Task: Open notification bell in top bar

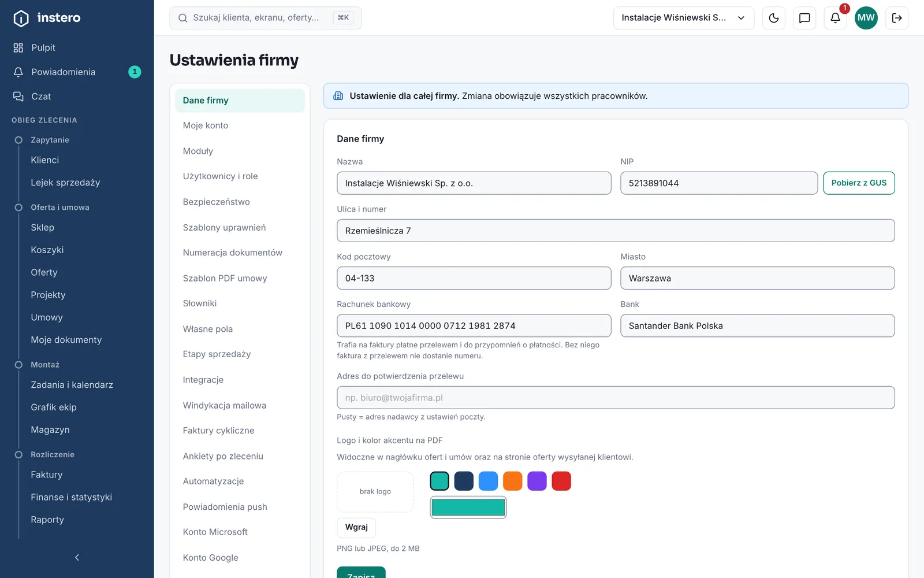Action: click(835, 18)
